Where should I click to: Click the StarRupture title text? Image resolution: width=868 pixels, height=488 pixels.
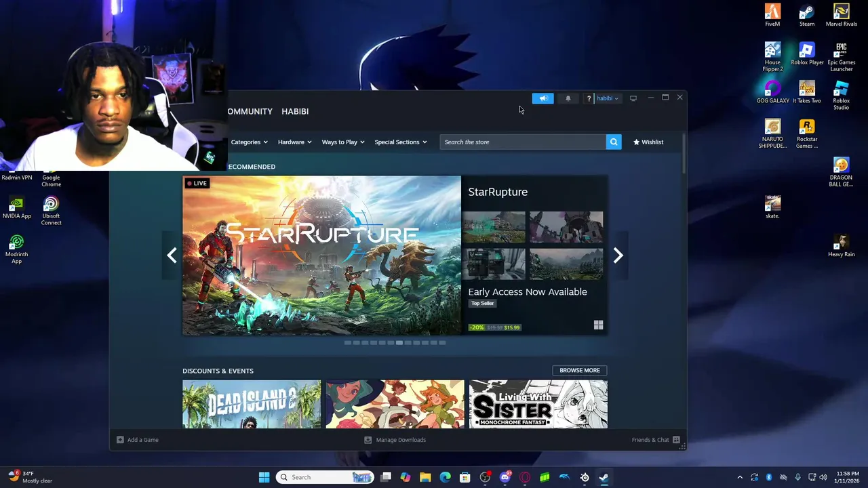click(498, 192)
